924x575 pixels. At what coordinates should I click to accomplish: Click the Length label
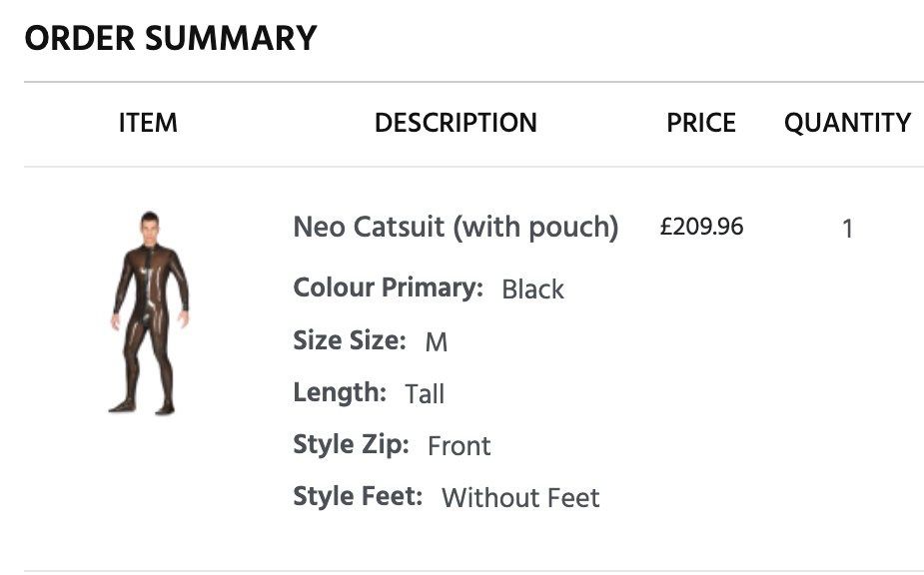pos(340,392)
